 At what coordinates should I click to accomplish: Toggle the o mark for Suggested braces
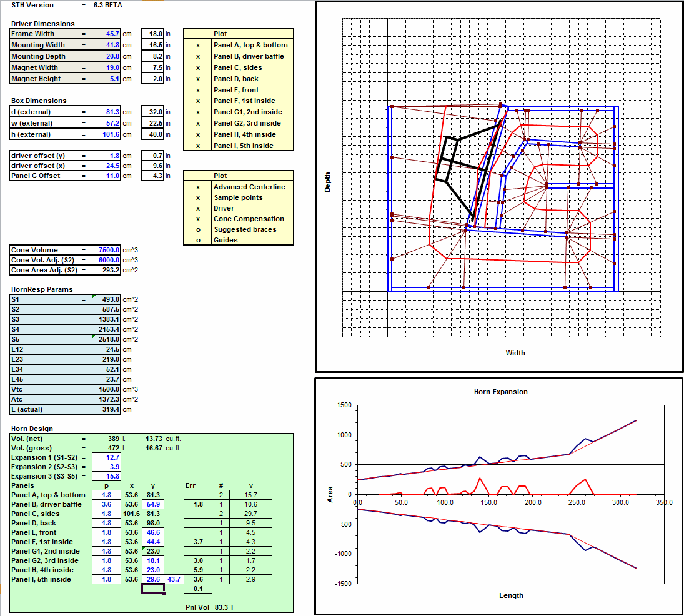(198, 229)
